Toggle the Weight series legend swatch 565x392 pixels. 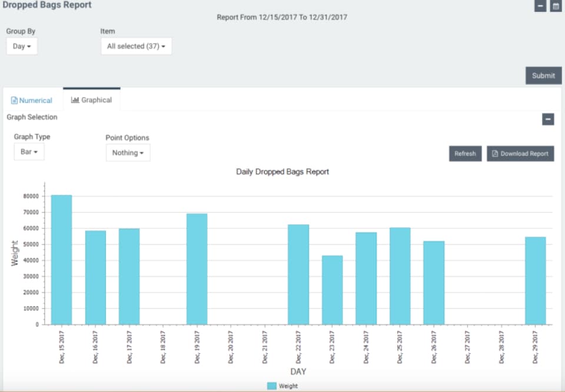(272, 386)
